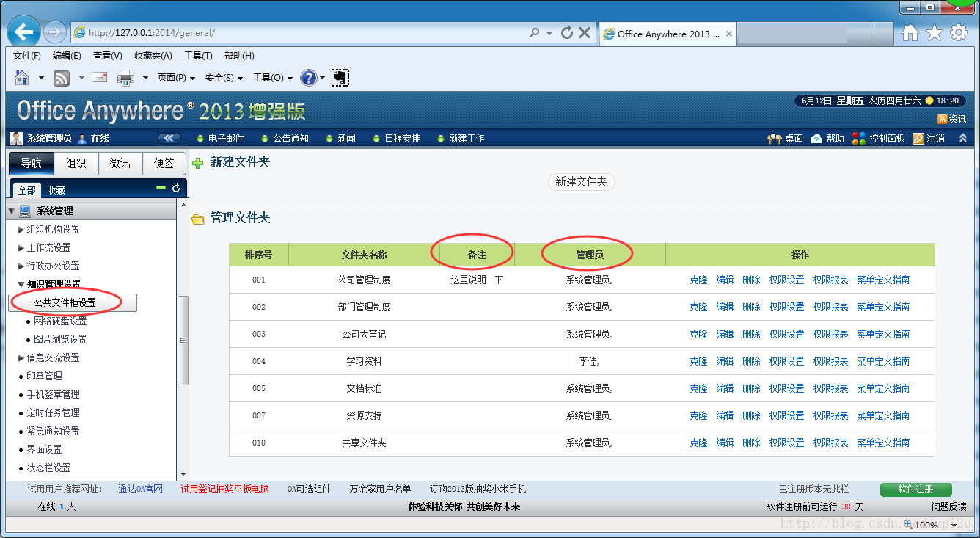Screen dimensions: 980x538
Task: Open 帮助 help shortcut
Action: pos(827,138)
